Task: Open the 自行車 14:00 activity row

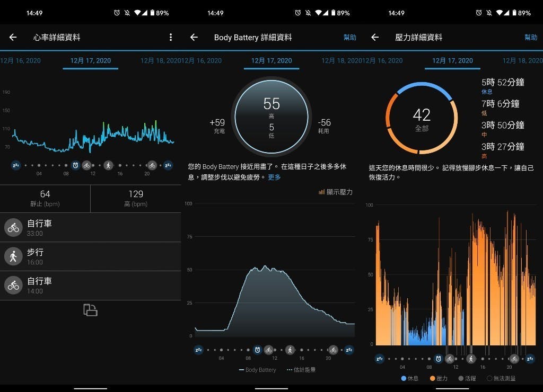Action: click(90, 285)
